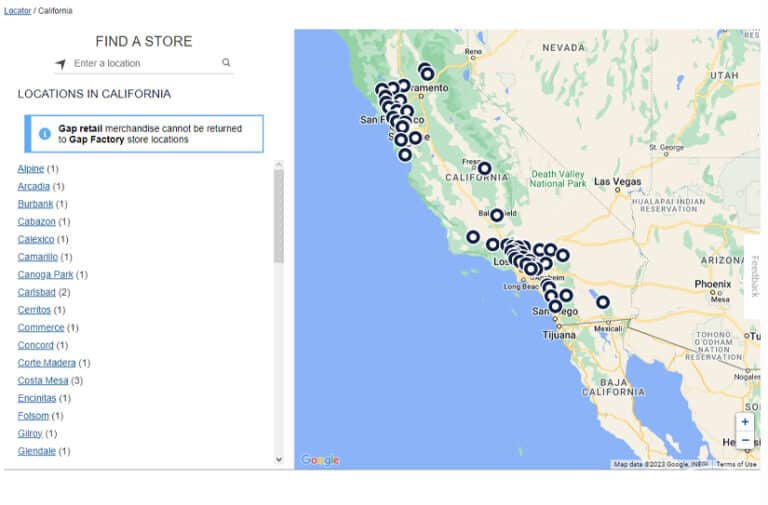Select the Burbank location link

tap(35, 204)
